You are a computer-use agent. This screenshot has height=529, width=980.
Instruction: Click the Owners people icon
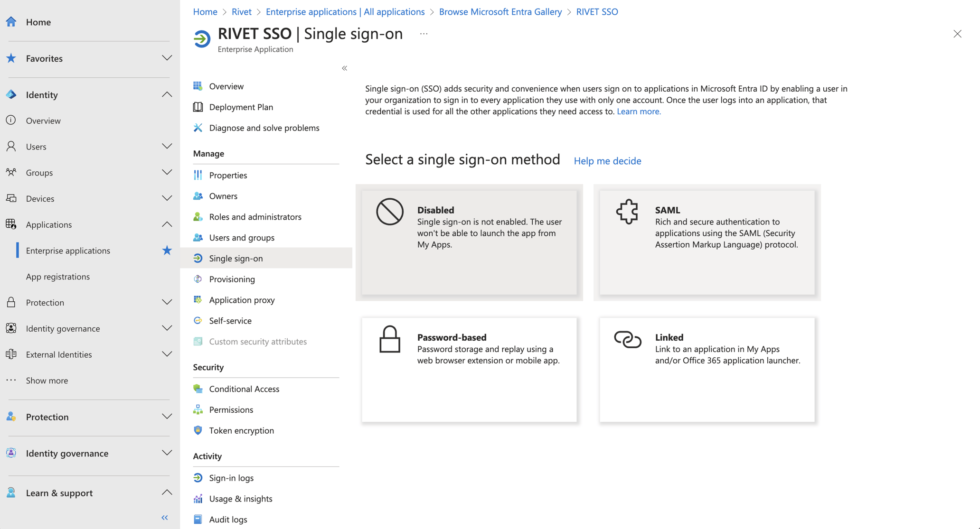click(x=198, y=196)
